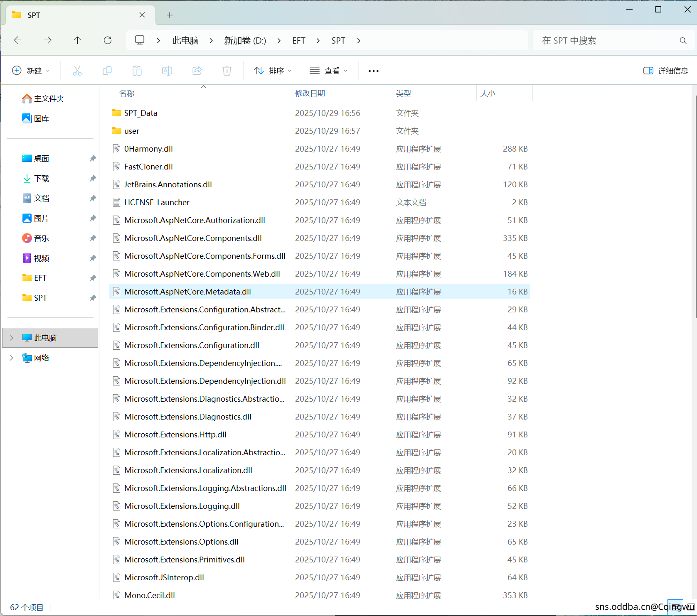Screen dimensions: 697x616
Task: Click the Rename icon in toolbar
Action: point(167,71)
